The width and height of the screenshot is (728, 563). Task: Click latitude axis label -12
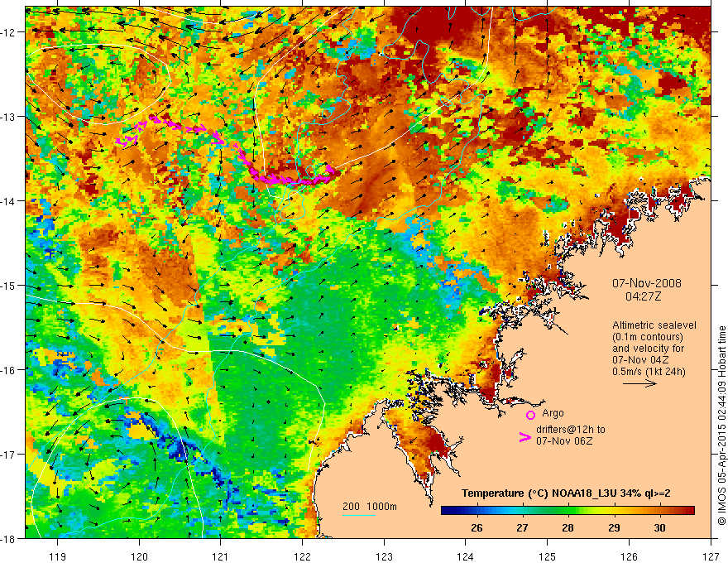[x=8, y=32]
